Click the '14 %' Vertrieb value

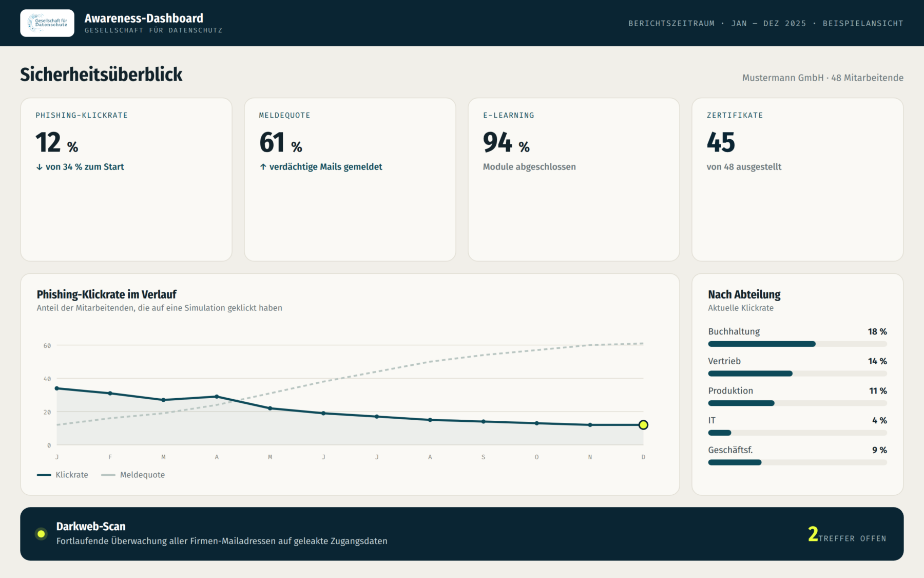click(x=877, y=361)
